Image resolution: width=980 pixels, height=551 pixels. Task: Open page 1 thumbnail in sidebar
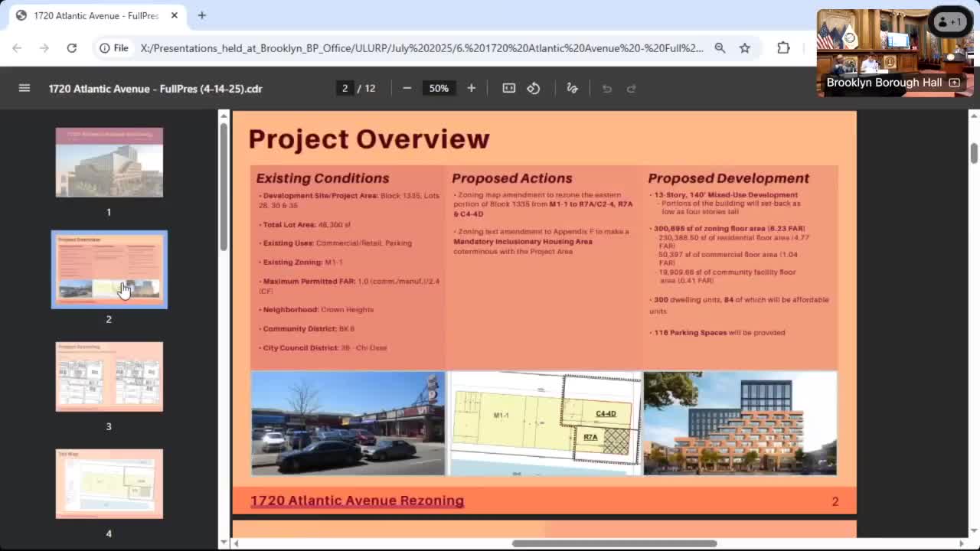109,162
